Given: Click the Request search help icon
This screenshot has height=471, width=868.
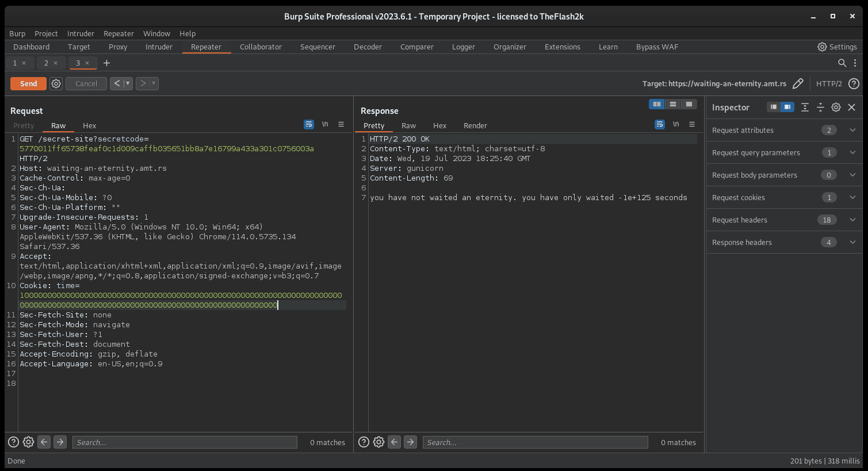Looking at the screenshot, I should click(13, 442).
